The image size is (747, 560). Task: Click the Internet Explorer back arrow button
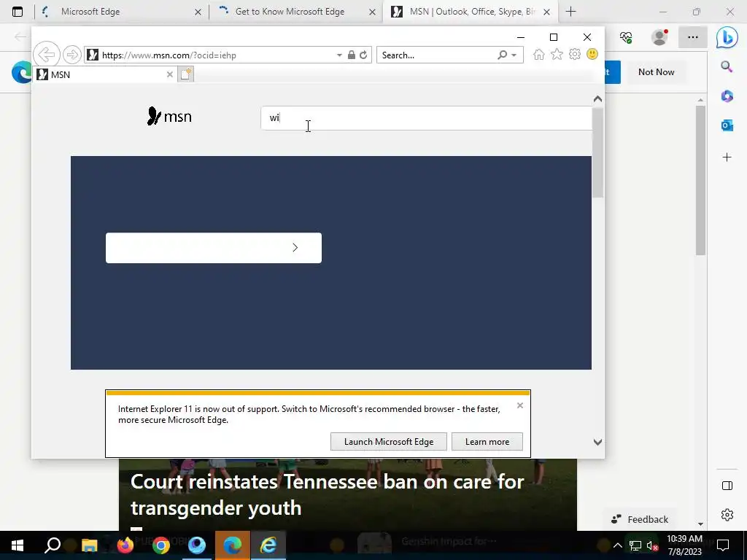point(46,54)
